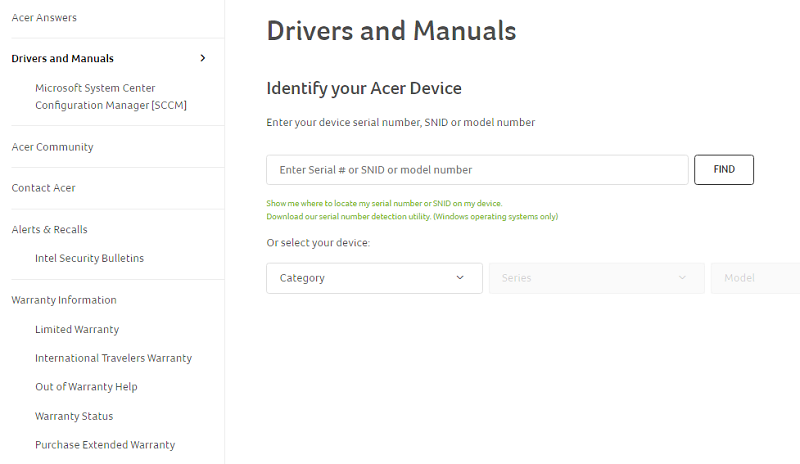Open Warranty Information
Screen dimensions: 800x464
pos(64,300)
